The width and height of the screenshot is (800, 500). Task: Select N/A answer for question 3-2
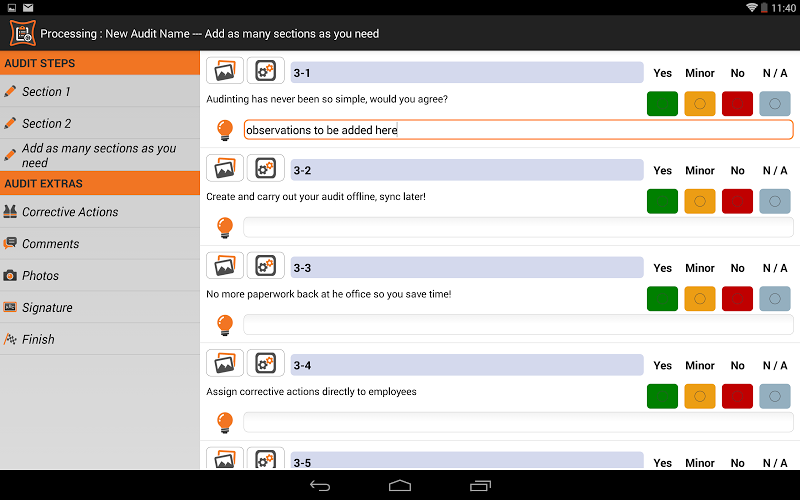[774, 201]
